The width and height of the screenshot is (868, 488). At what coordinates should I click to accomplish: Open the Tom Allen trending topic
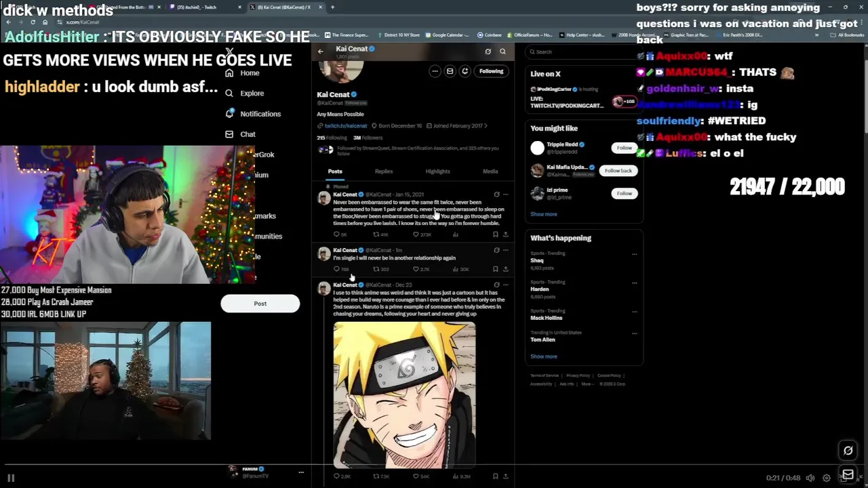click(x=542, y=340)
